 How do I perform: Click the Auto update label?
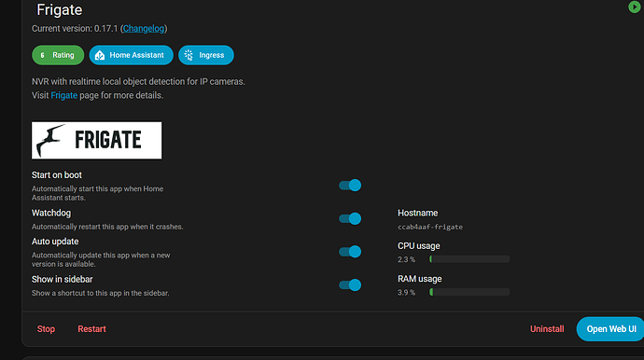(55, 242)
